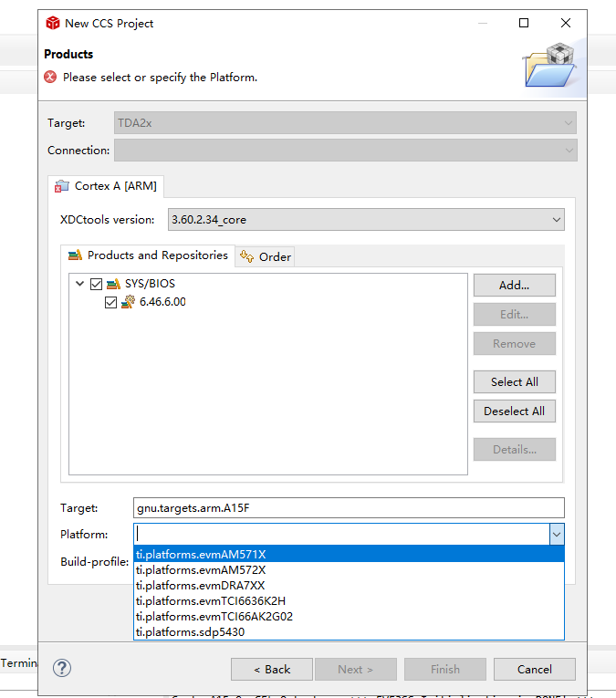The width and height of the screenshot is (616, 698).
Task: Choose ti.platforms.evmAM571X from list
Action: [x=349, y=554]
